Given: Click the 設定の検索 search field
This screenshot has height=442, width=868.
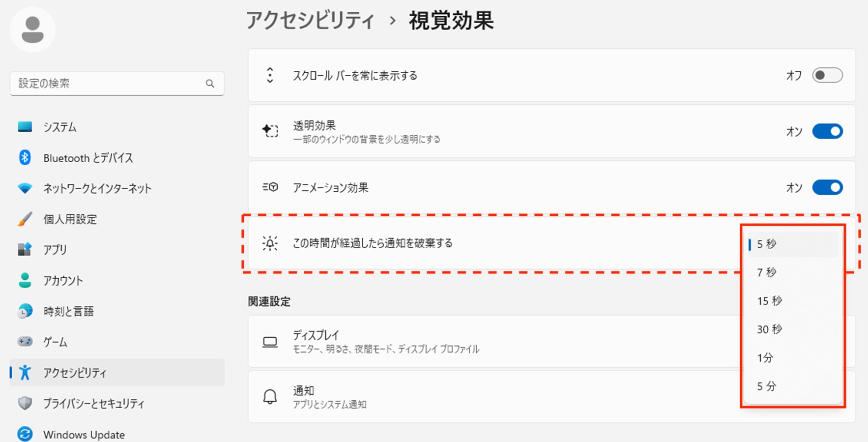Looking at the screenshot, I should point(108,84).
